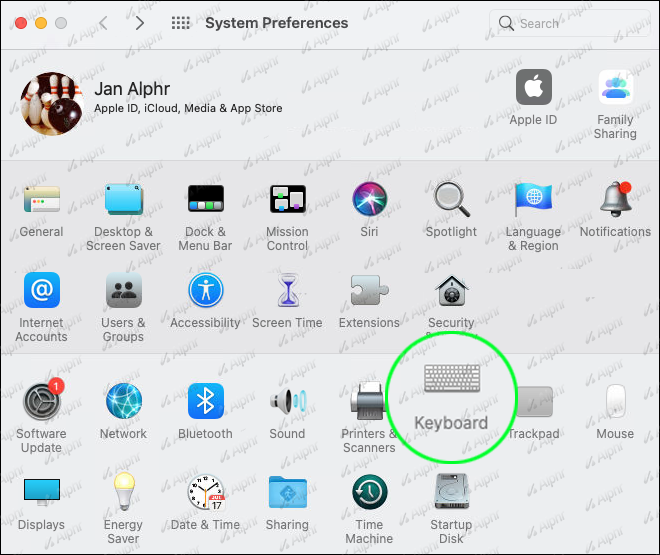Open Accessibility preferences
This screenshot has height=555, width=660.
[205, 290]
